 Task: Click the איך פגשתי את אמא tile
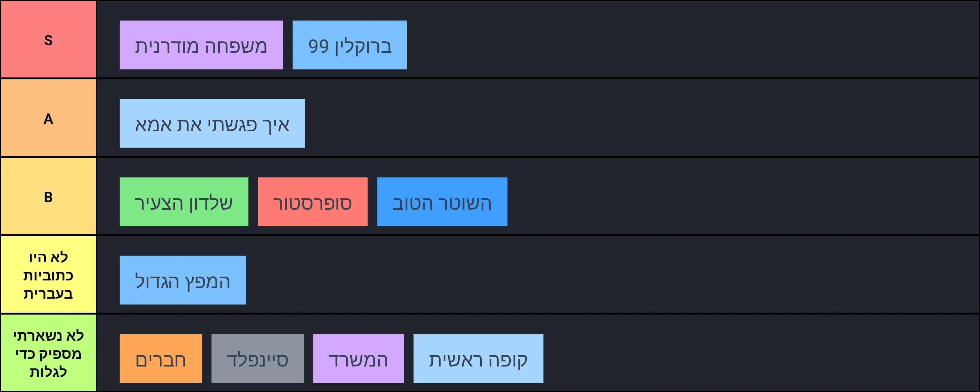click(212, 123)
